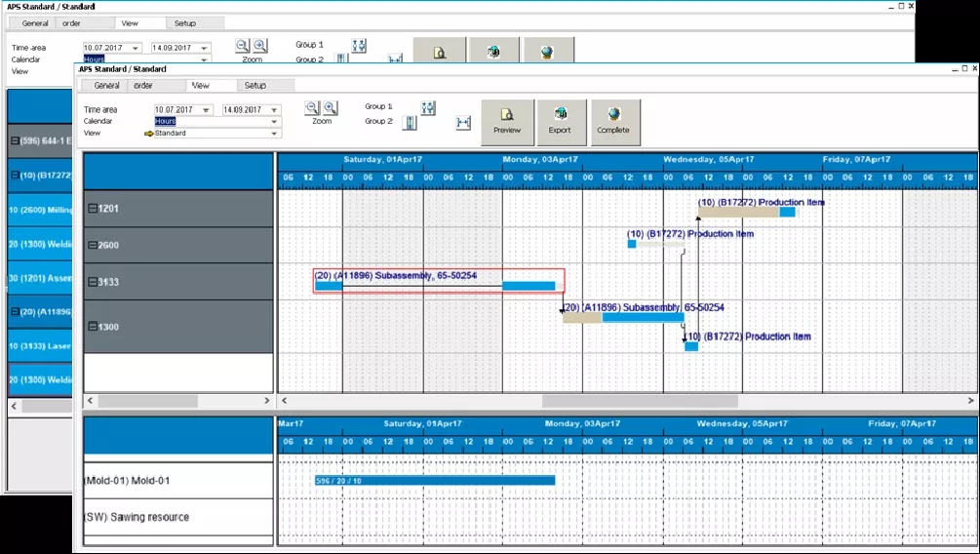980x554 pixels.
Task: Collapse resource row 2600
Action: (x=93, y=245)
